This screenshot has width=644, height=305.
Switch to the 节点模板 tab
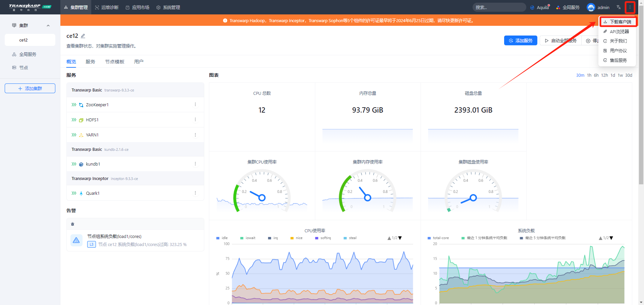(x=115, y=62)
